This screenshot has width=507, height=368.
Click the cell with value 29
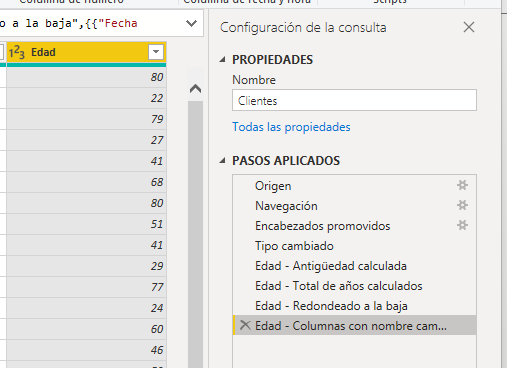pyautogui.click(x=86, y=266)
